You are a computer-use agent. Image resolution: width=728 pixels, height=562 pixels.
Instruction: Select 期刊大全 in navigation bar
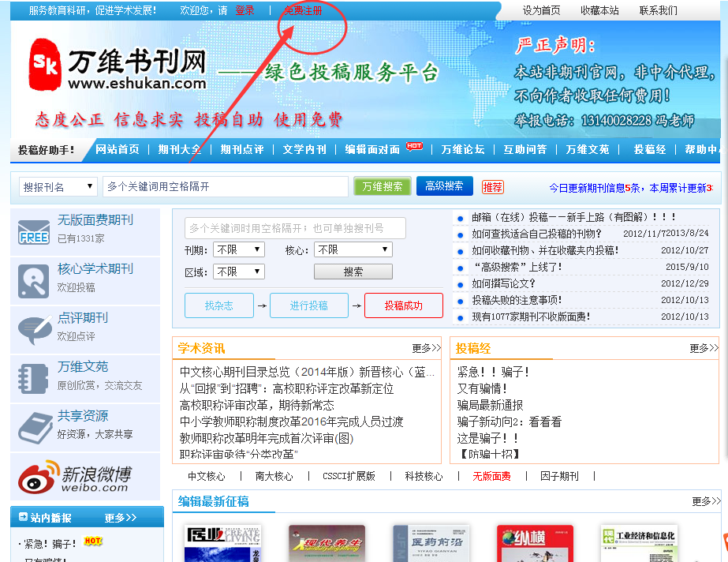tap(179, 149)
